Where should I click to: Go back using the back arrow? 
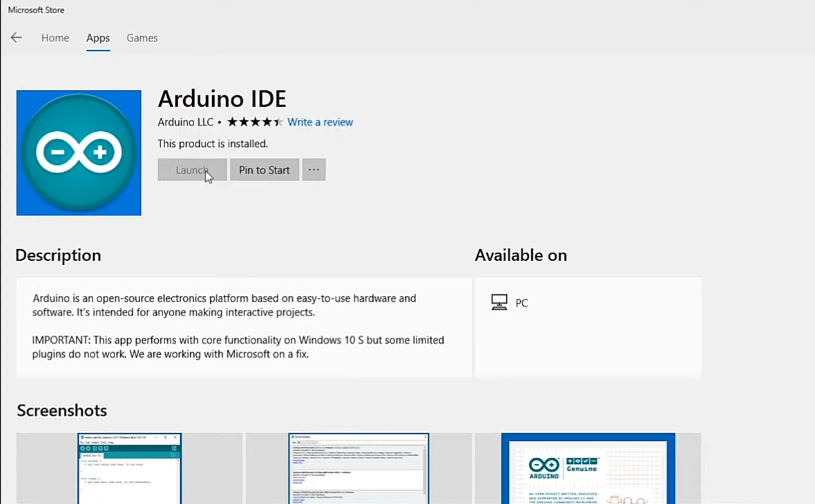point(17,38)
